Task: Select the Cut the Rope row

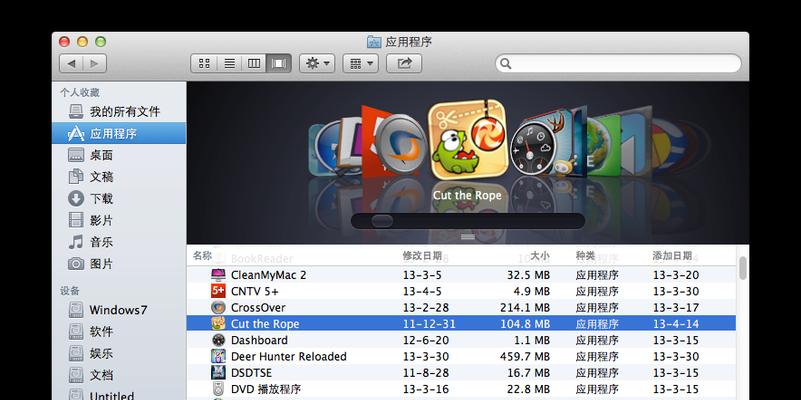Action: (x=461, y=324)
